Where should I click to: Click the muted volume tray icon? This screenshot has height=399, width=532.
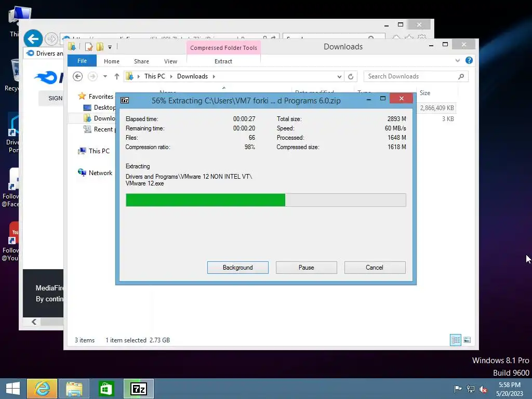pyautogui.click(x=483, y=389)
